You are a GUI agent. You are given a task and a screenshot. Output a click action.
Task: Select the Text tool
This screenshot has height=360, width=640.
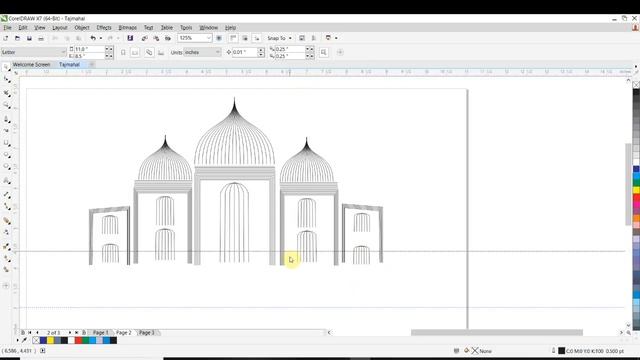[6, 180]
